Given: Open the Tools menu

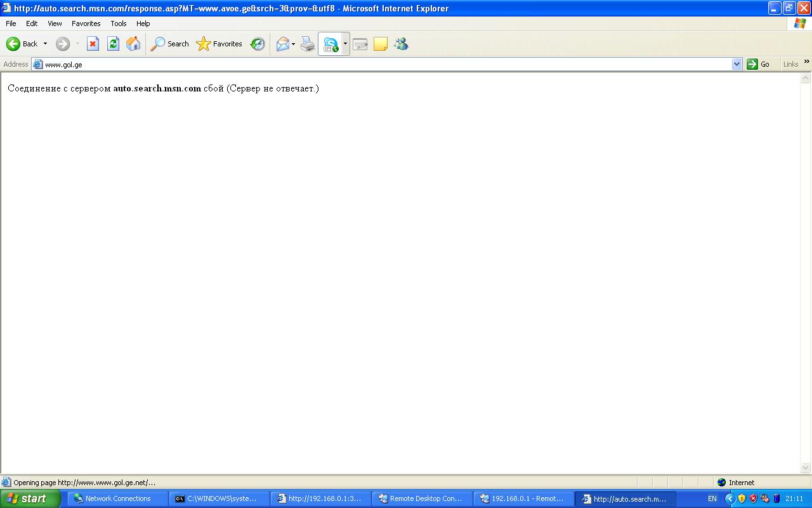Looking at the screenshot, I should [x=119, y=23].
